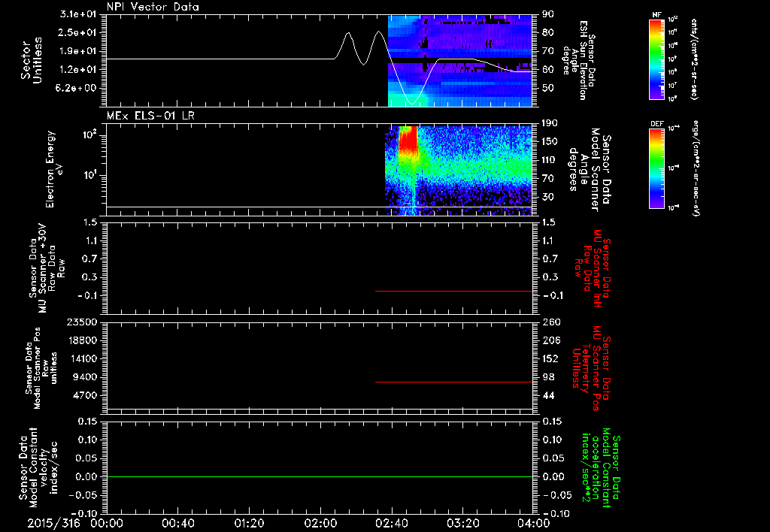The width and height of the screenshot is (770, 532).
Task: Click the NPI sector spectrogram image
Action: tap(459, 61)
